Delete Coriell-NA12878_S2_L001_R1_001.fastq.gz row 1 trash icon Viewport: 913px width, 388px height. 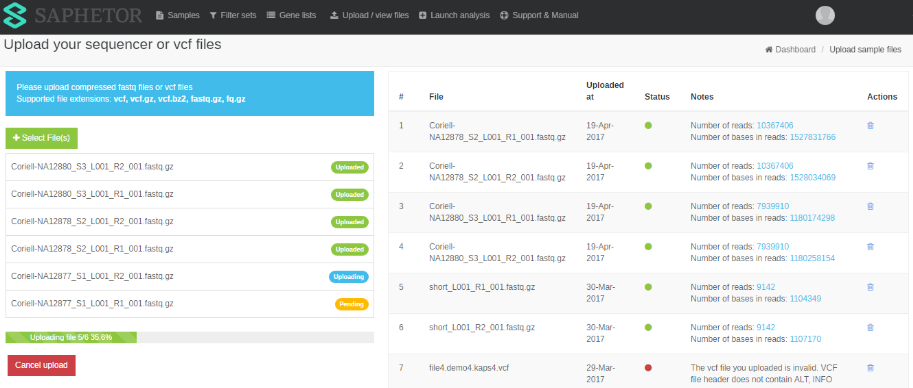(870, 125)
